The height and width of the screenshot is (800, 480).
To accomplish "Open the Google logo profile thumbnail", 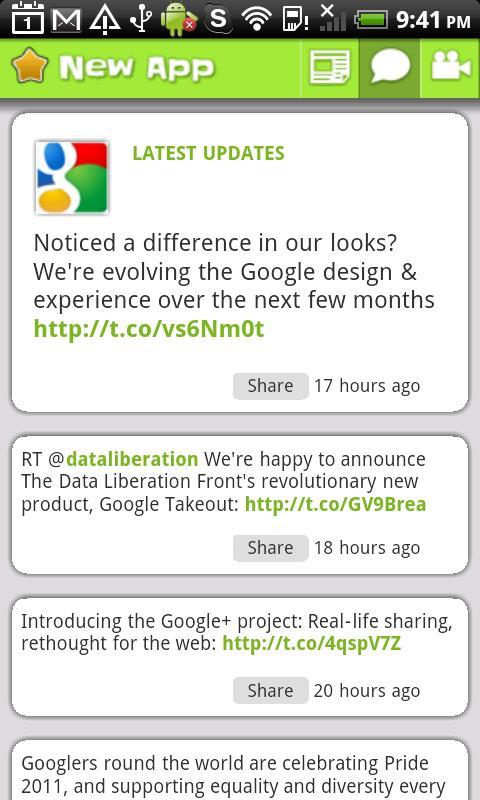I will coord(71,178).
